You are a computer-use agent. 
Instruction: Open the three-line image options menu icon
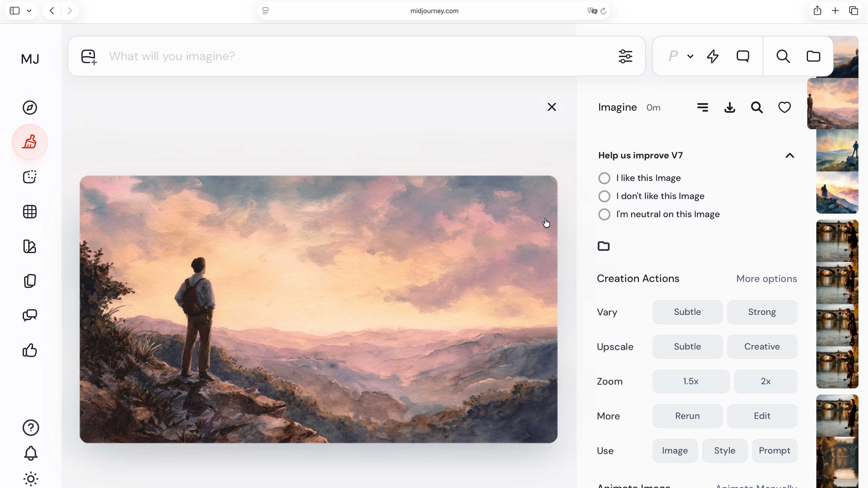tap(702, 108)
